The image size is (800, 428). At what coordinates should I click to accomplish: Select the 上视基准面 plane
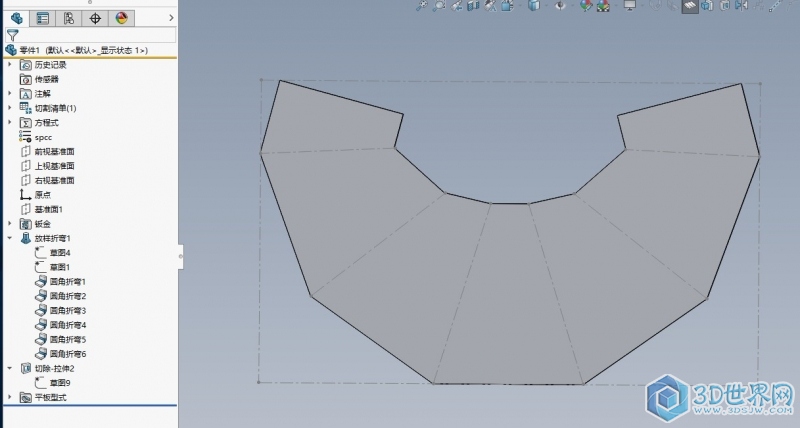[x=47, y=166]
